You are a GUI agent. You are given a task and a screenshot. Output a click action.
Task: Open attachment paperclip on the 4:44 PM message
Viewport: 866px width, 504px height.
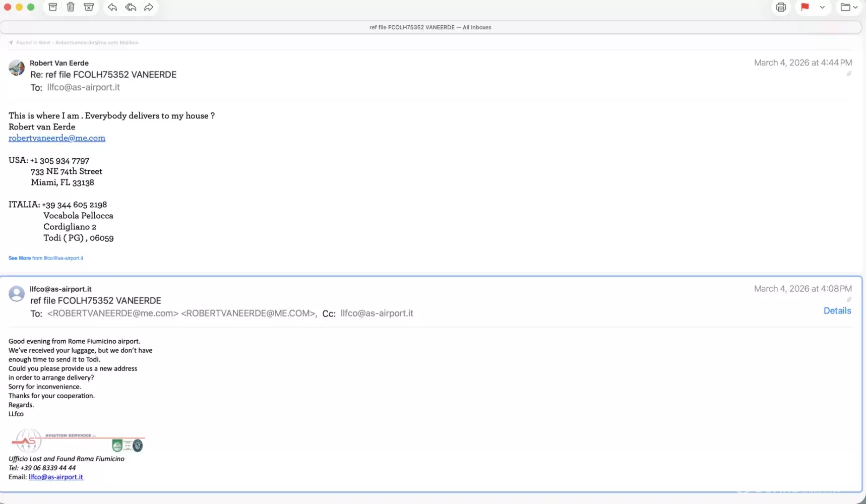[x=849, y=74]
